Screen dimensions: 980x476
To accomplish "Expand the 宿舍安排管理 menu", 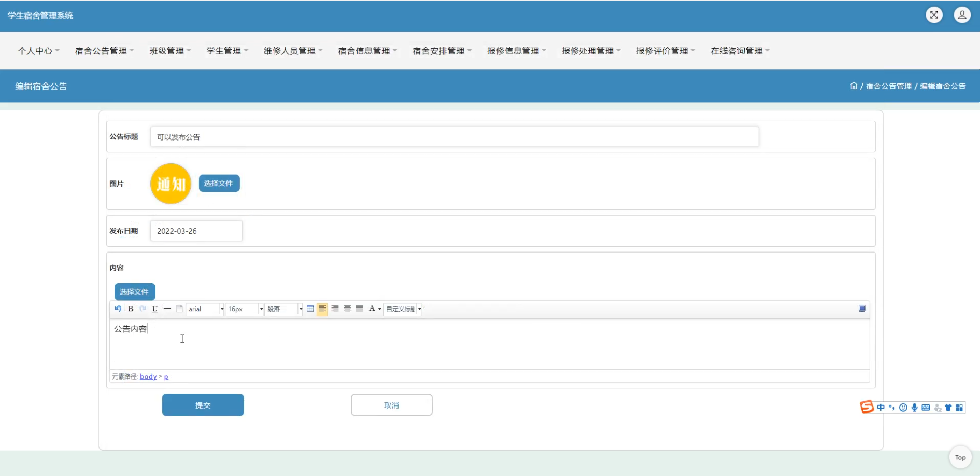I will 442,51.
